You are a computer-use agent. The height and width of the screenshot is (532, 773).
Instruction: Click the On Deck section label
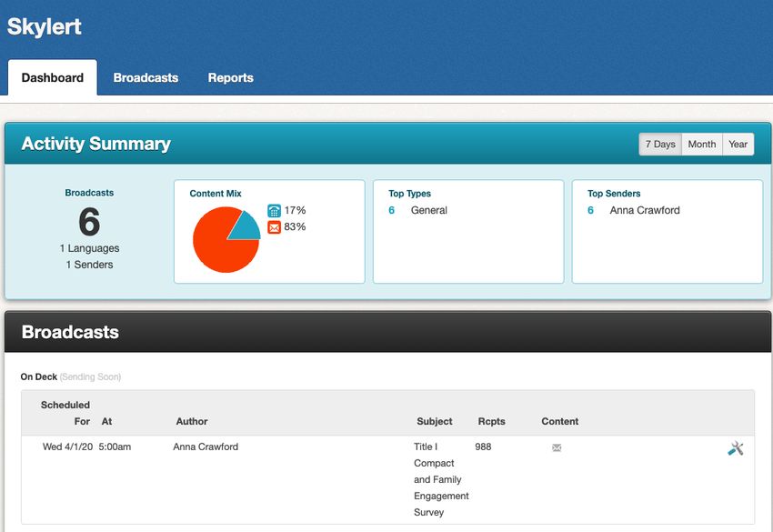(x=39, y=376)
